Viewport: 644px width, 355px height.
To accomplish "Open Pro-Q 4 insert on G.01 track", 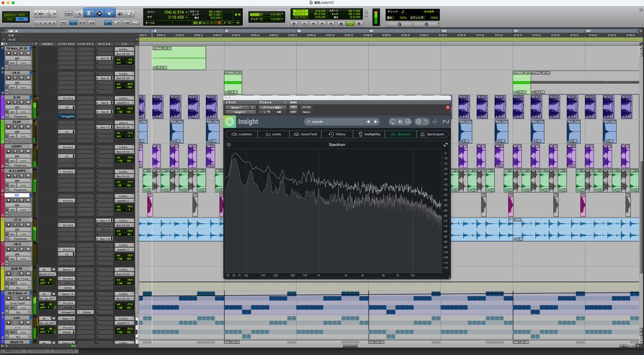I will coord(66,98).
